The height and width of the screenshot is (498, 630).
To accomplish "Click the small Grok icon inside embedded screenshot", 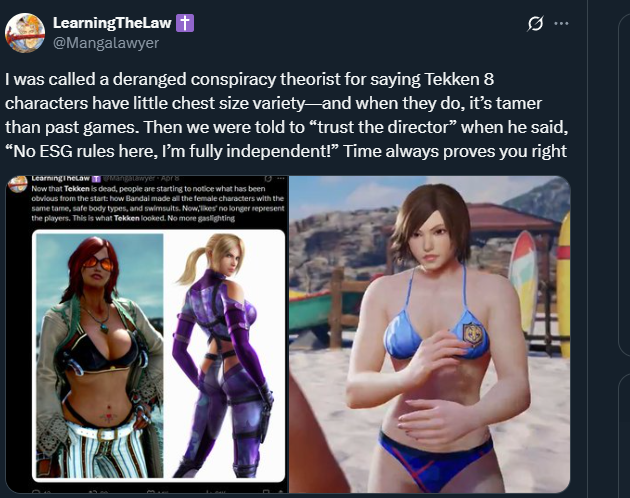I will (268, 178).
